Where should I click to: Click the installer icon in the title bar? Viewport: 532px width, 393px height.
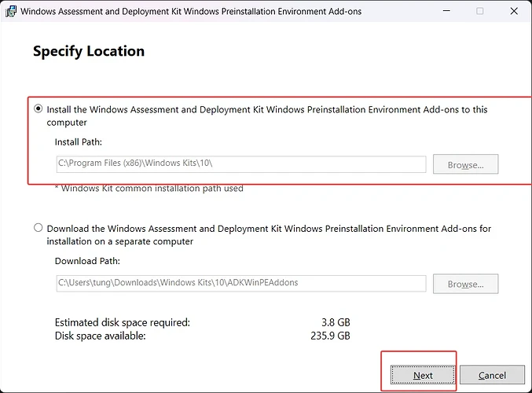tap(10, 11)
